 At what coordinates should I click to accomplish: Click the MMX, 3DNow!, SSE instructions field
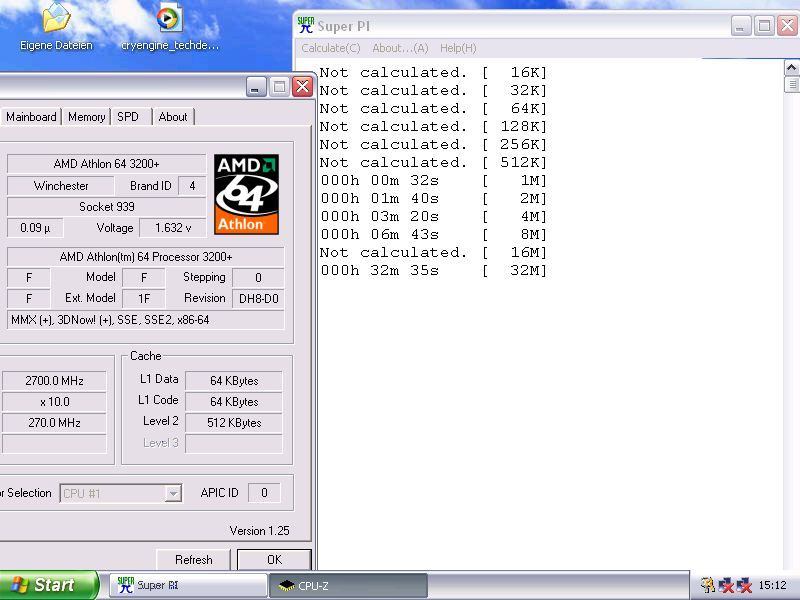pos(145,320)
